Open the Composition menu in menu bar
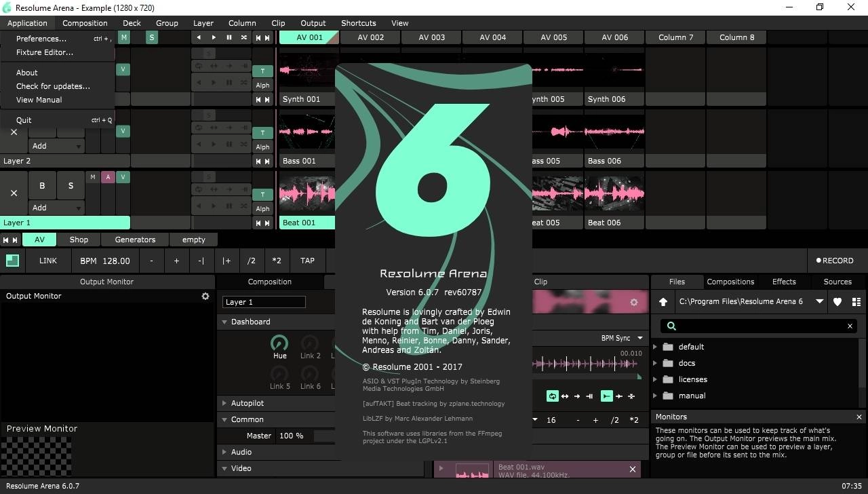This screenshot has height=494, width=868. coord(85,23)
